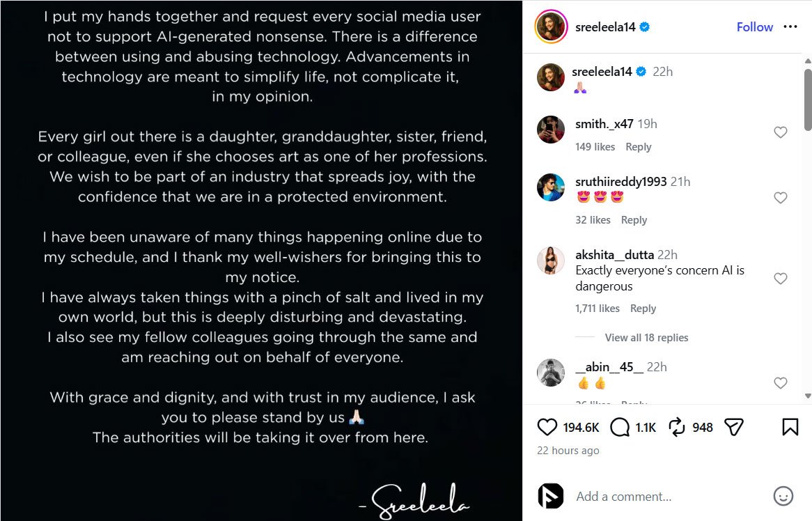Follow the sreeleela14 account
812x521 pixels.
pyautogui.click(x=755, y=27)
